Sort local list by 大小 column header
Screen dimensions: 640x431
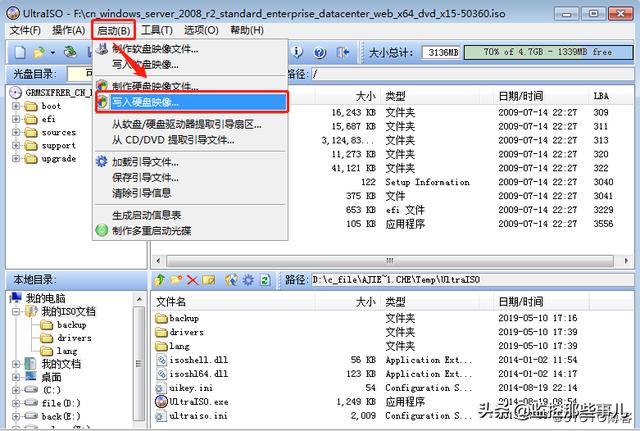pos(347,302)
